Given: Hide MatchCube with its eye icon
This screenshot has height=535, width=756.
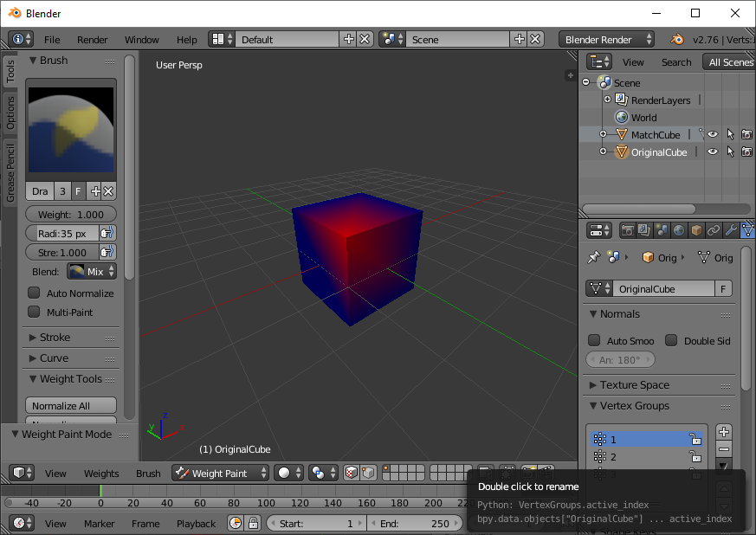Looking at the screenshot, I should [x=713, y=134].
